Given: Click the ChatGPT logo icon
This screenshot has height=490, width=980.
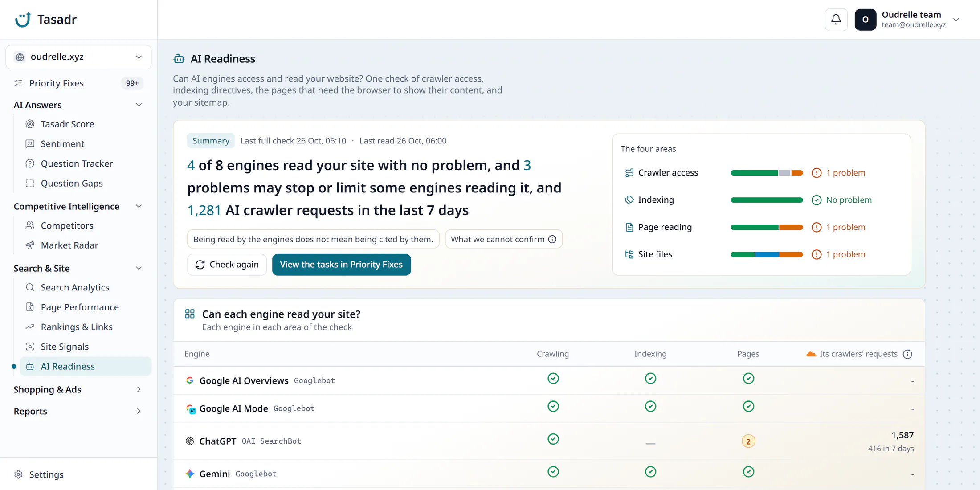Looking at the screenshot, I should 190,441.
